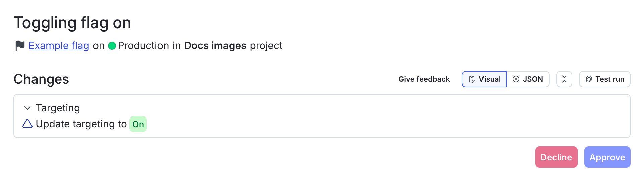Click the clipboard icon in Visual tab
Screen dimensions: 644x169
tap(472, 79)
